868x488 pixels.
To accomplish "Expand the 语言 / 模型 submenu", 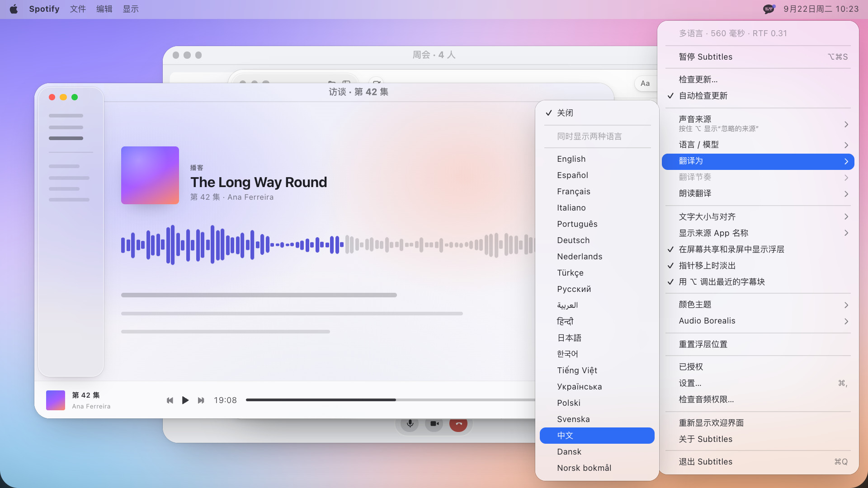I will (758, 145).
